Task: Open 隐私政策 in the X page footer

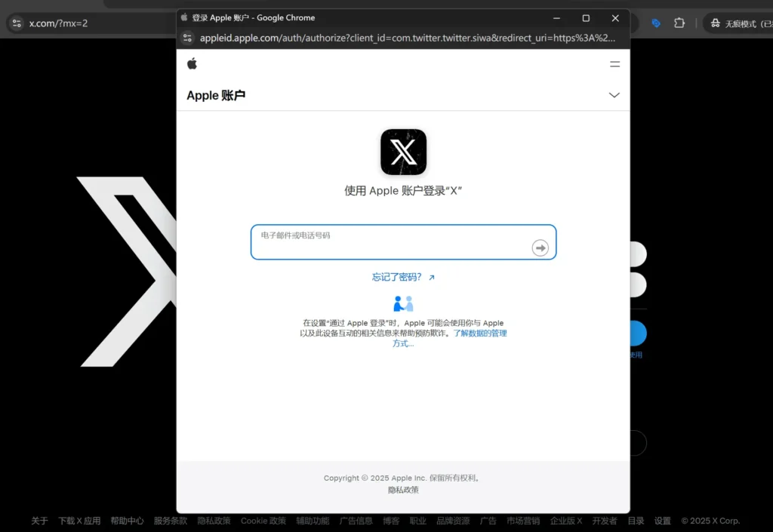Action: click(214, 521)
